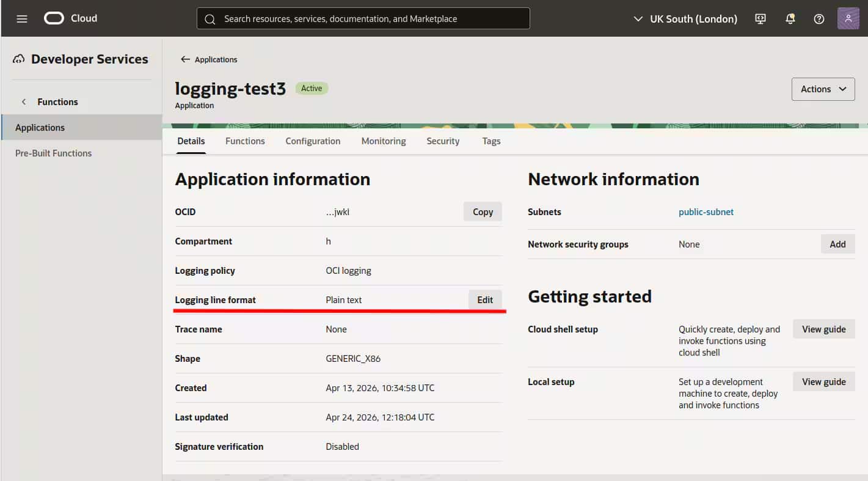Click the Cloud shell setup label
The width and height of the screenshot is (868, 481).
click(x=563, y=329)
